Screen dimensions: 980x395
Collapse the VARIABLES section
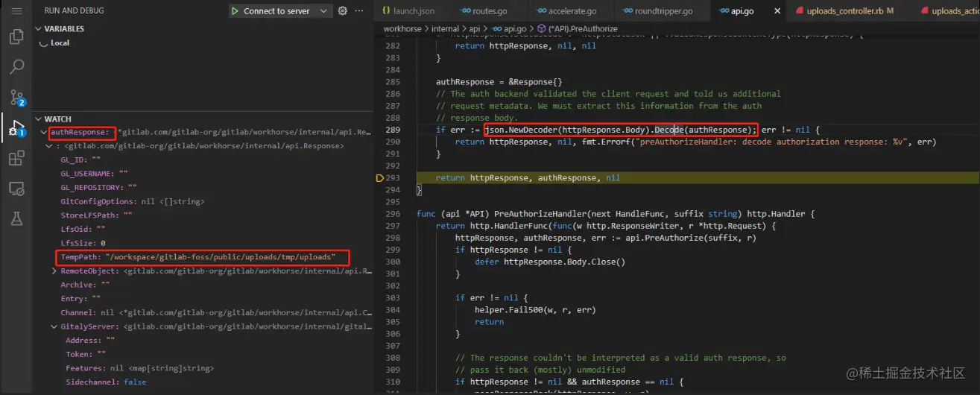pyautogui.click(x=39, y=29)
